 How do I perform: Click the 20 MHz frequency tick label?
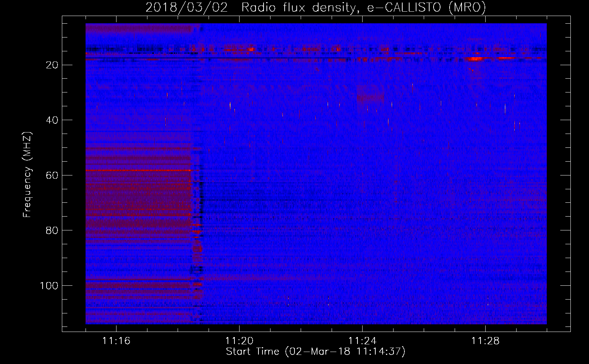click(52, 65)
